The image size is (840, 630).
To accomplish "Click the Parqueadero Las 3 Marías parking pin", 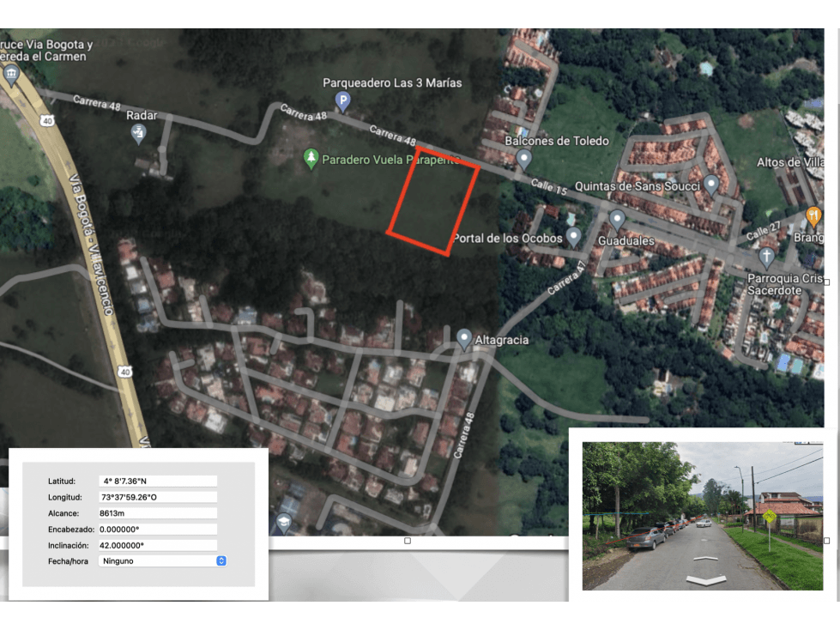I will (x=343, y=101).
